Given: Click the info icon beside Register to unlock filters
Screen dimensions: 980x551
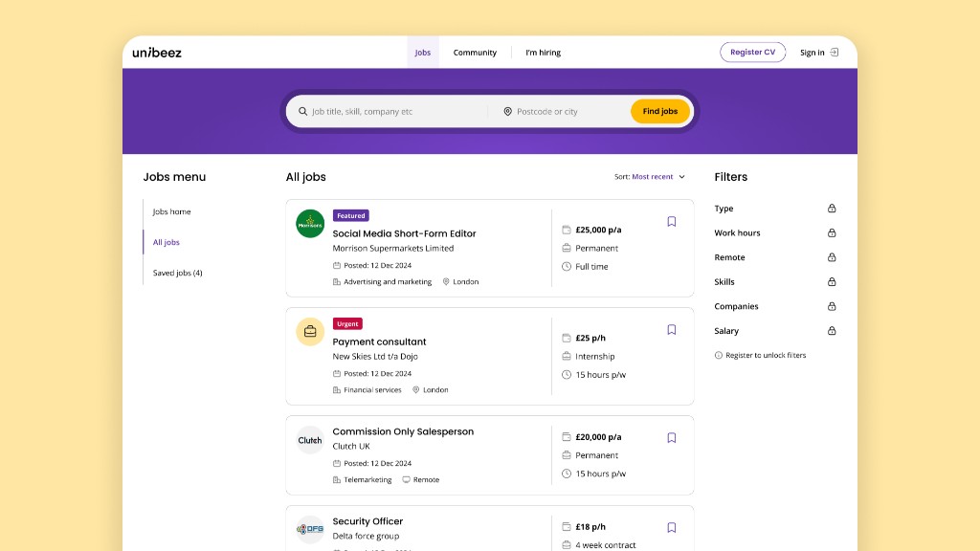Looking at the screenshot, I should tap(718, 356).
